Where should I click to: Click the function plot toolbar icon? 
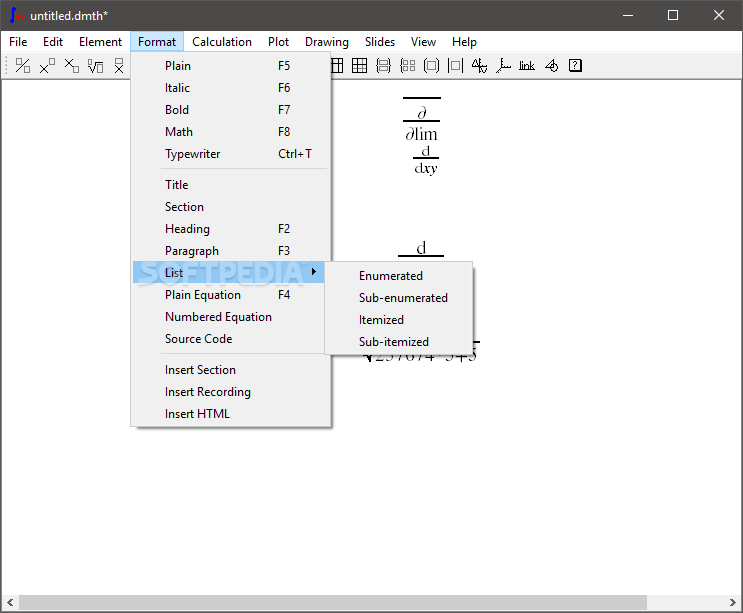(480, 65)
